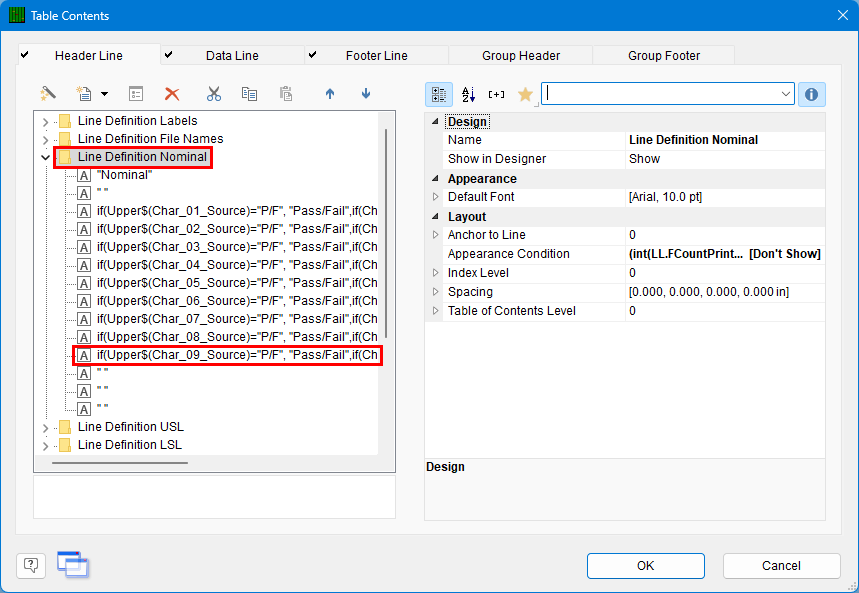Viewport: 859px width, 593px height.
Task: Expand the Index Level property
Action: (x=436, y=272)
